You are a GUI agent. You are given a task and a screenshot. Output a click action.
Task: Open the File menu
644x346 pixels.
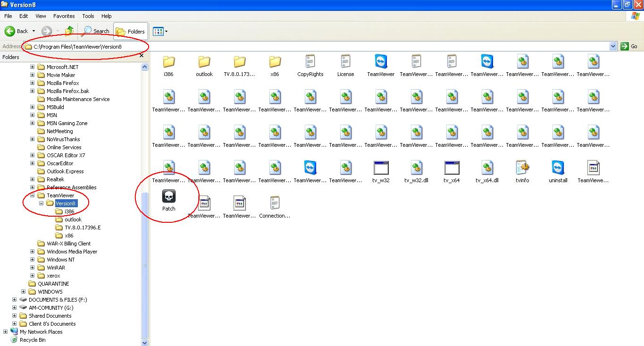pyautogui.click(x=8, y=16)
